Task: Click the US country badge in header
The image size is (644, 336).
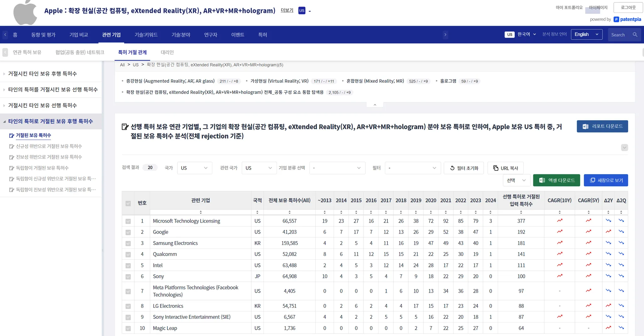Action: click(x=302, y=11)
